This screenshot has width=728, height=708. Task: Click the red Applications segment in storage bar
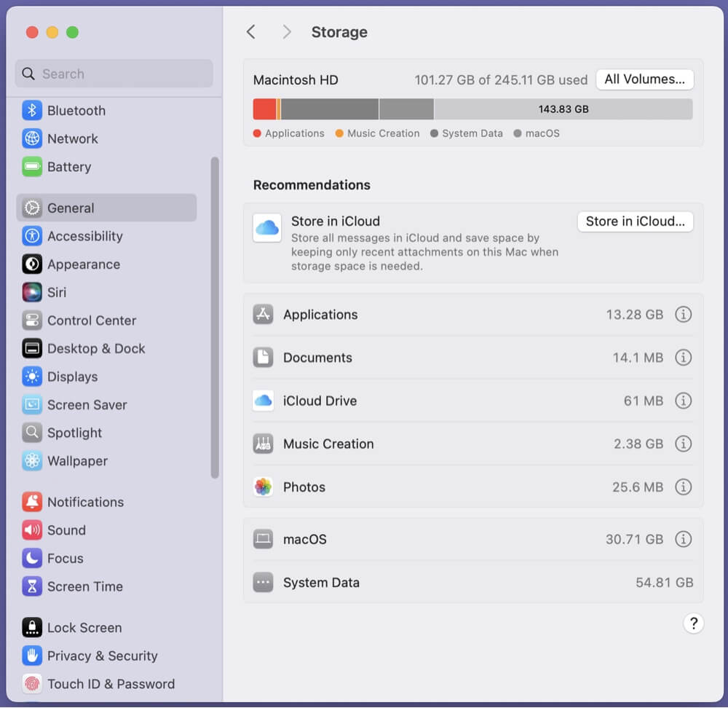[264, 109]
